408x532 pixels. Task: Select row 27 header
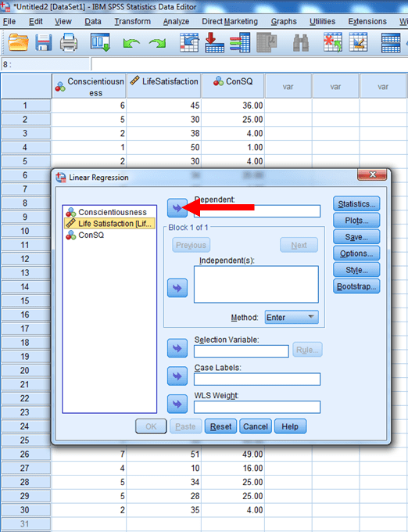(26, 468)
